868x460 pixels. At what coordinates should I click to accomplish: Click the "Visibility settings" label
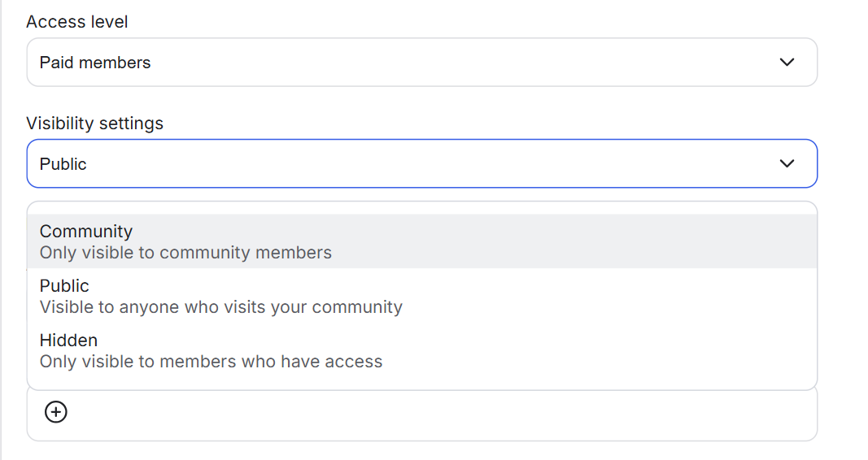(x=94, y=124)
